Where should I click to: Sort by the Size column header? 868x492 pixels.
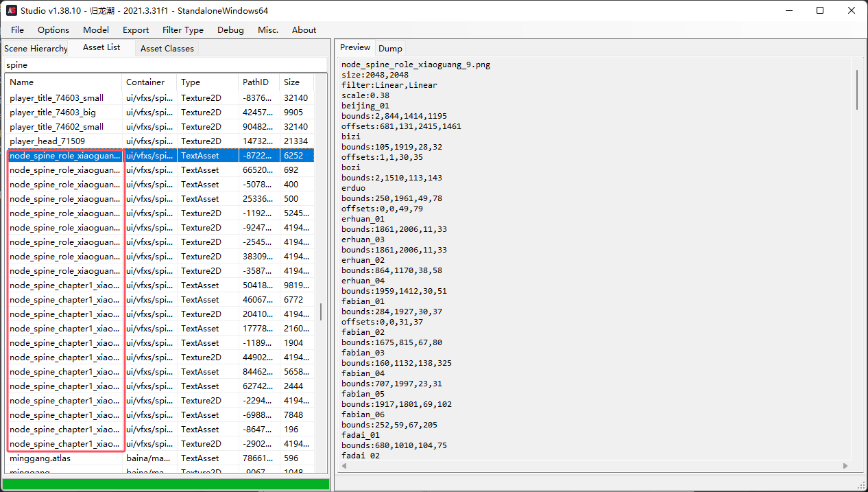297,82
